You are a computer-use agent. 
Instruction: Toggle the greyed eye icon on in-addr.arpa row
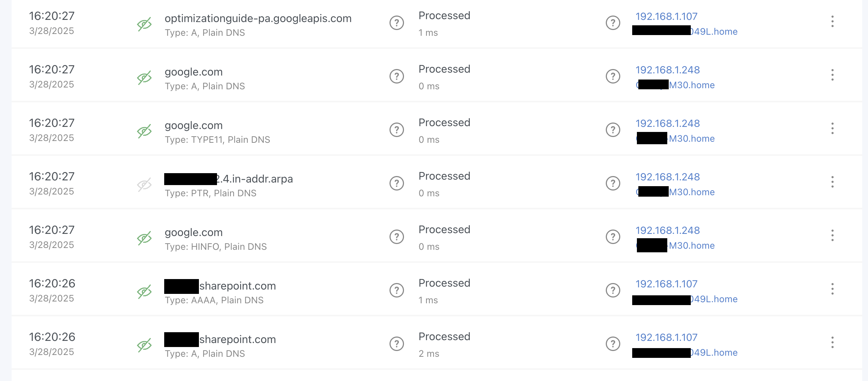(144, 185)
